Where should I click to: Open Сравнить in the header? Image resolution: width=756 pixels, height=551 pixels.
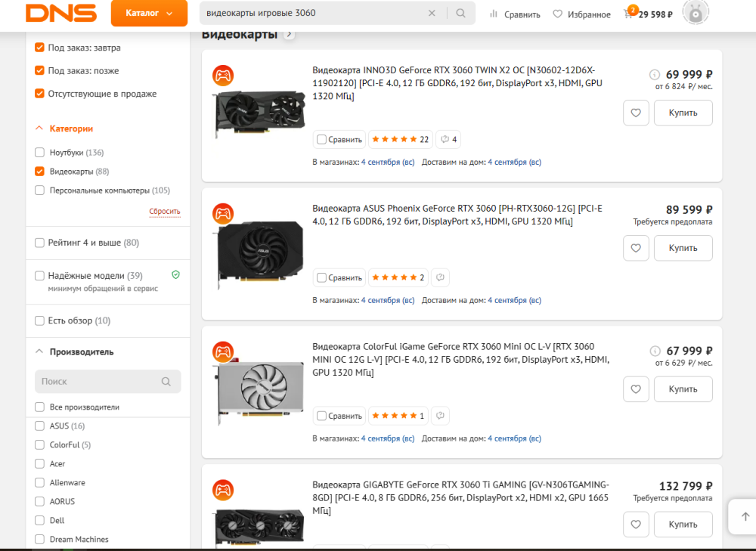(x=515, y=14)
